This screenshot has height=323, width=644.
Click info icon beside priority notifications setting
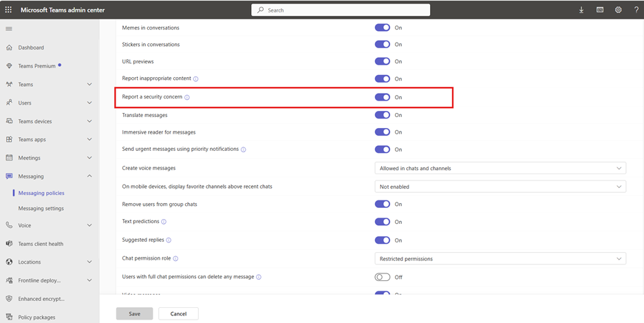[243, 149]
